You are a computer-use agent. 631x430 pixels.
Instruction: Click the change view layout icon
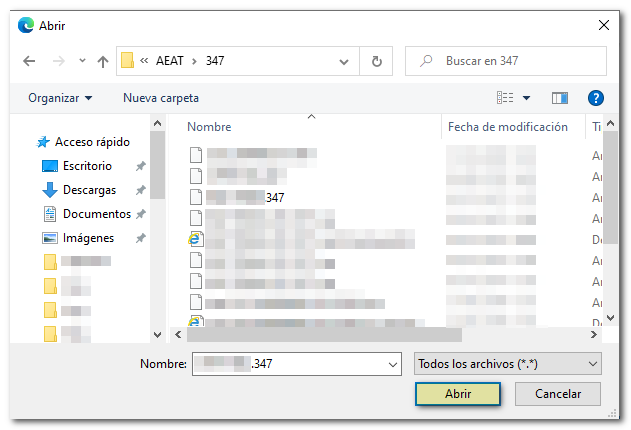[505, 98]
